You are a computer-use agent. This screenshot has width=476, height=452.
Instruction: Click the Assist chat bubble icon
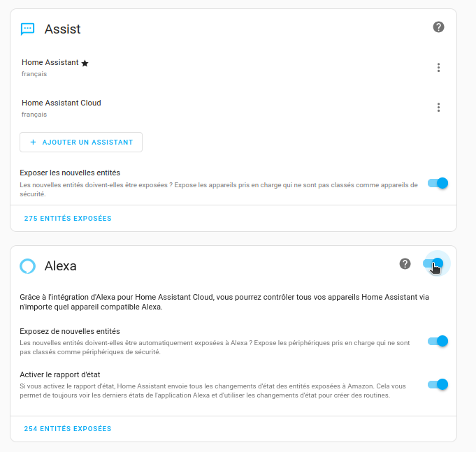pyautogui.click(x=28, y=29)
